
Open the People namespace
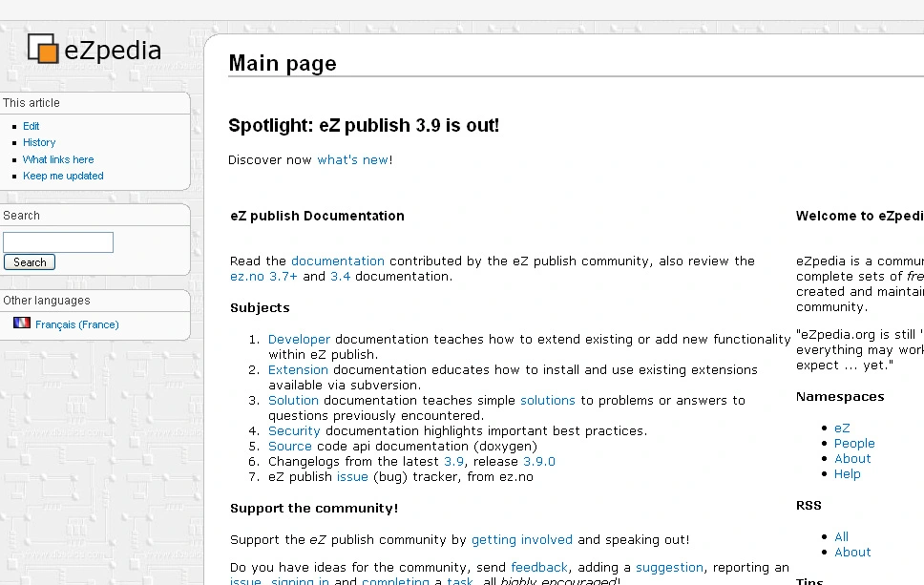pyautogui.click(x=854, y=443)
